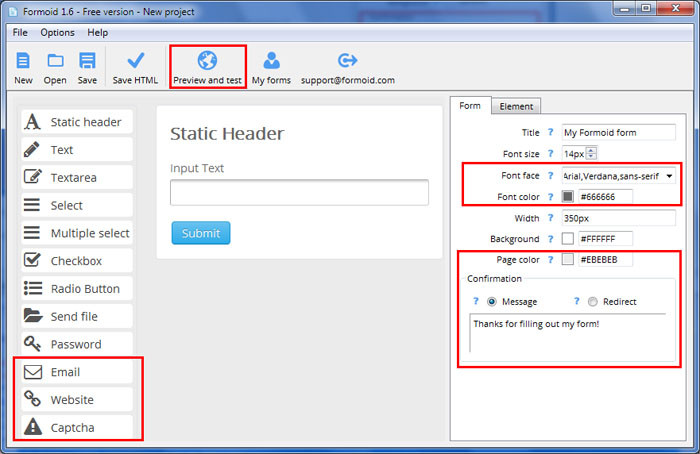The height and width of the screenshot is (454, 700).
Task: Add an Email field element
Action: [x=77, y=372]
